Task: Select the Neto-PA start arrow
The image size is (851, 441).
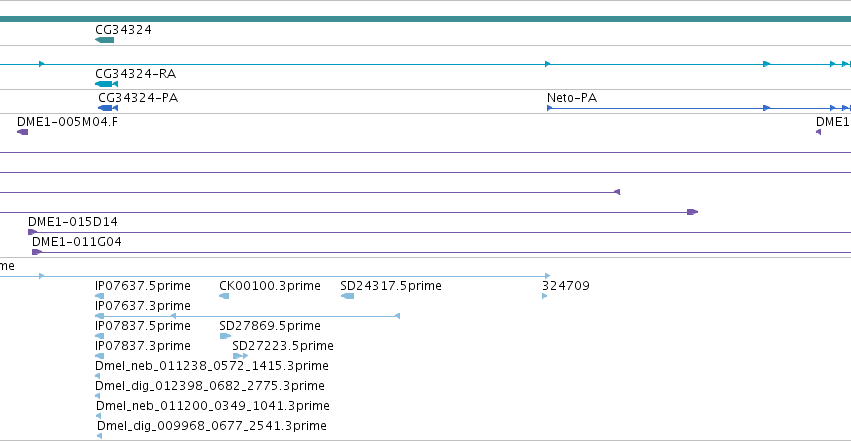Action: point(549,108)
